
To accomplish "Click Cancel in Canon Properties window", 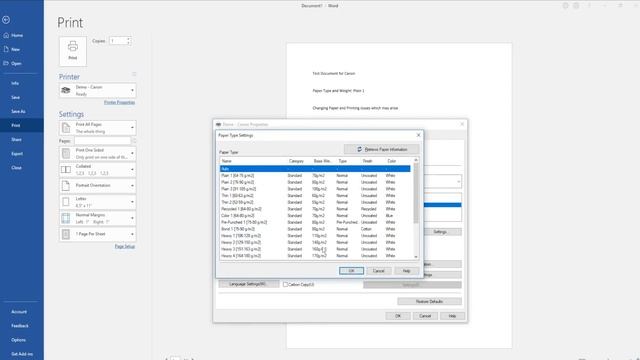I will point(425,316).
